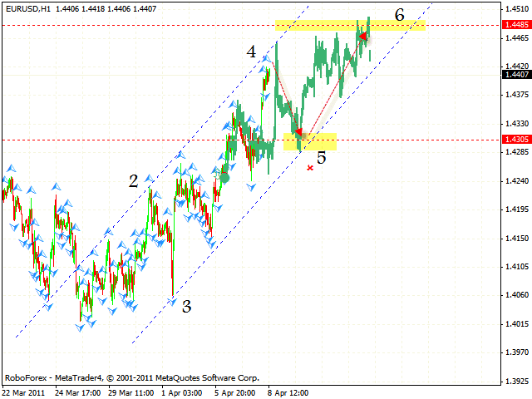Click the red arrowhead at the lower support
The height and width of the screenshot is (399, 532).
click(x=299, y=131)
